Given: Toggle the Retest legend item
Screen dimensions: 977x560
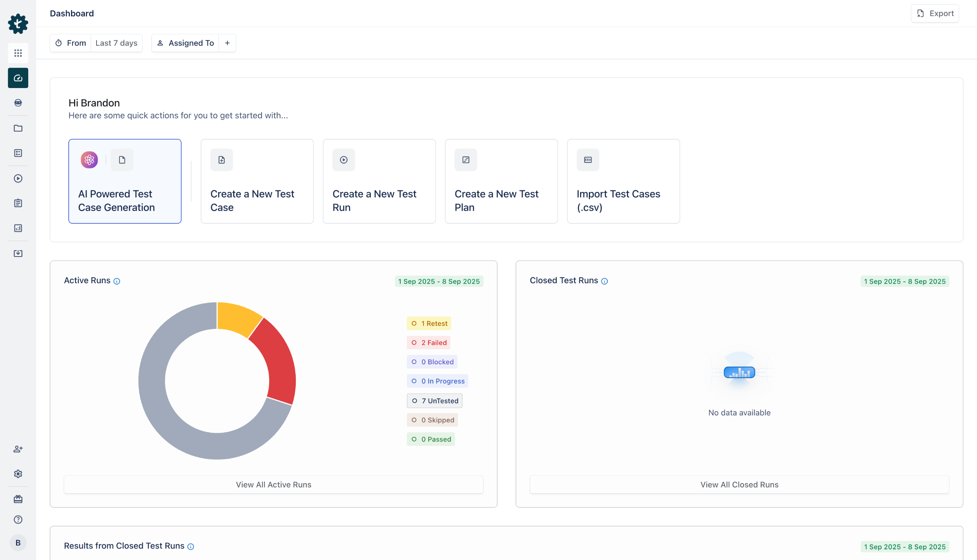Looking at the screenshot, I should (x=429, y=324).
